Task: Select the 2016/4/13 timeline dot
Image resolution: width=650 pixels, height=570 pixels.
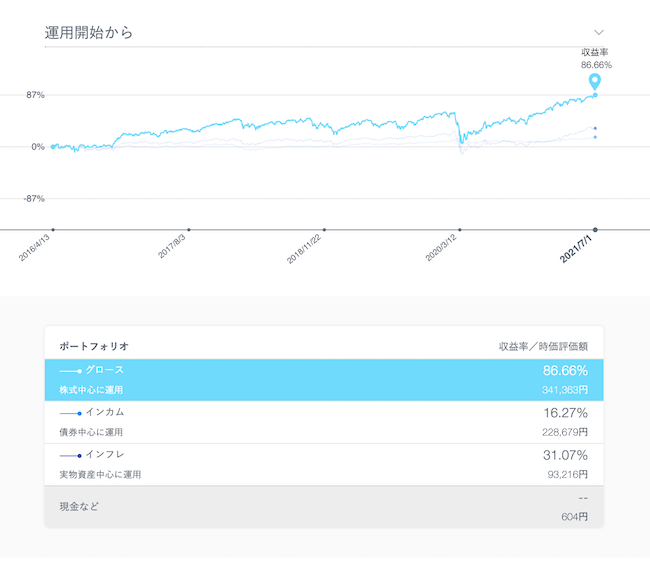Action: click(x=53, y=230)
